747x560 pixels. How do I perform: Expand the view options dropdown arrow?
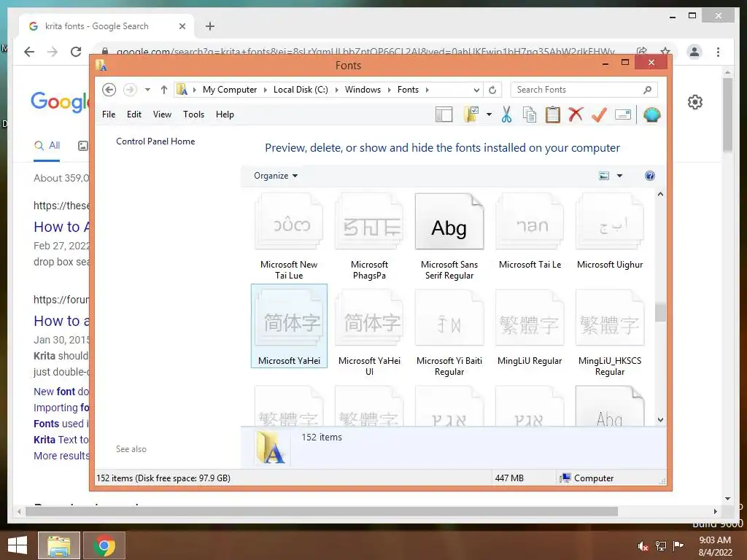[x=619, y=176]
